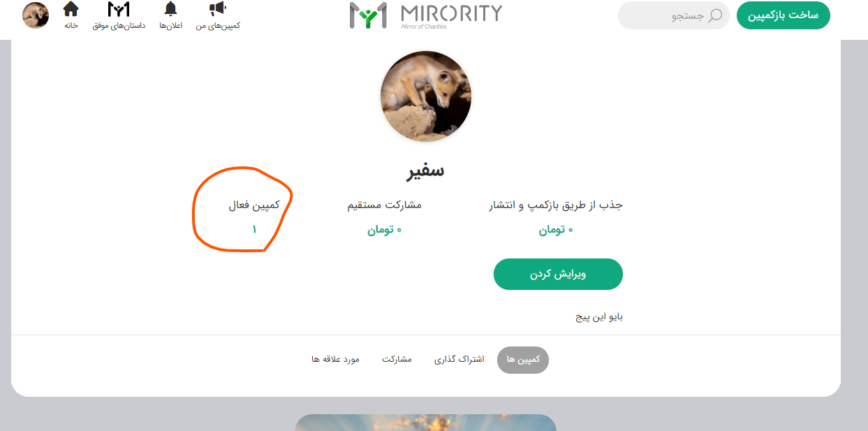The image size is (868, 431).
Task: Click the small user avatar in navbar
Action: click(x=36, y=15)
